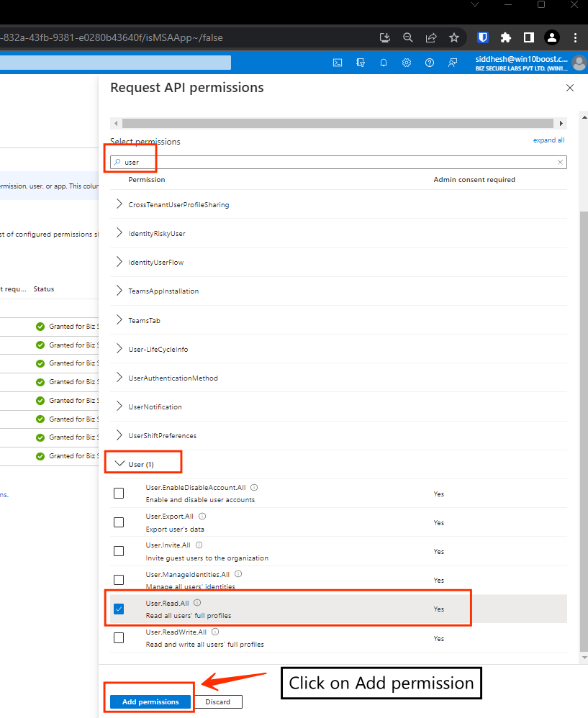Uncheck the User.Read.All permission checkbox
Viewport: 588px width, 718px height.
119,609
